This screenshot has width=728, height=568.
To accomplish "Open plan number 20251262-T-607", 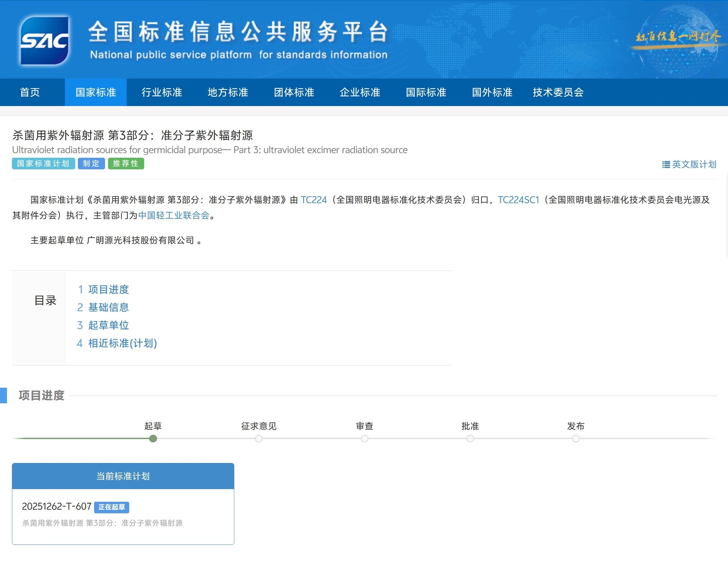I will pos(57,507).
